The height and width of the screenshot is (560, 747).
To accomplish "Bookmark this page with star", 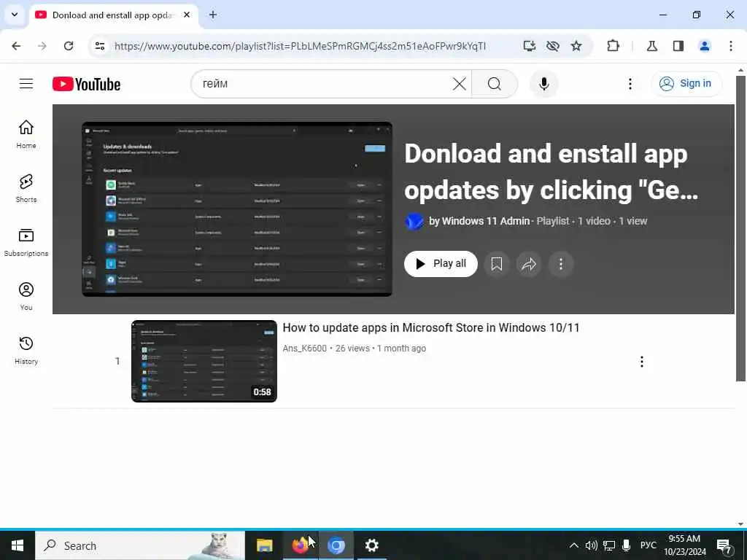I will [576, 46].
